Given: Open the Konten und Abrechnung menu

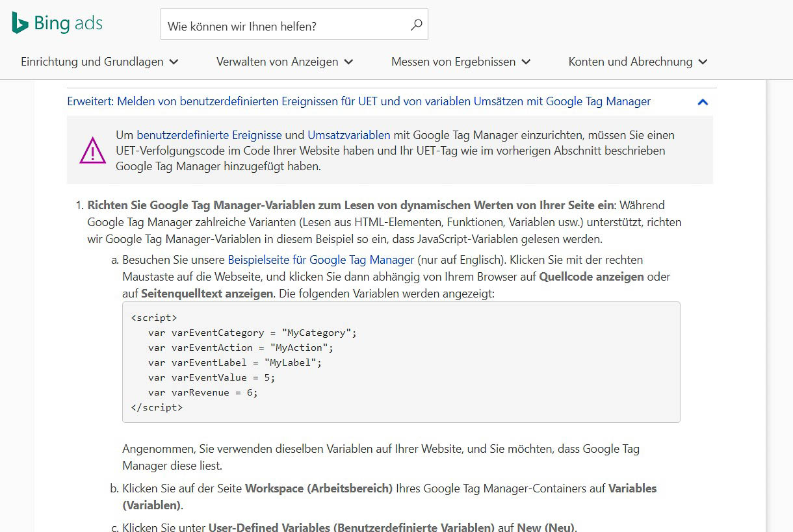Looking at the screenshot, I should click(638, 62).
